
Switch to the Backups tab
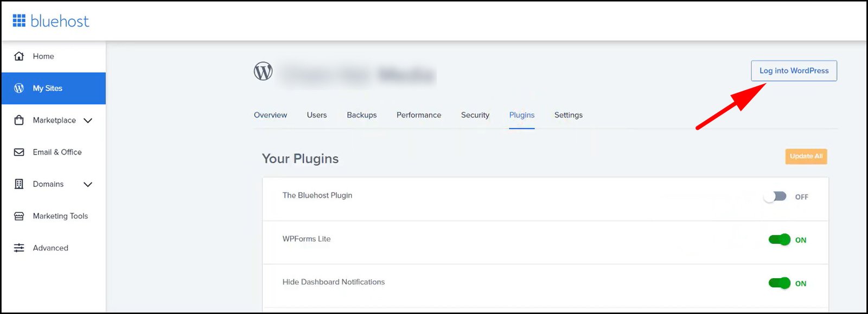click(x=361, y=115)
